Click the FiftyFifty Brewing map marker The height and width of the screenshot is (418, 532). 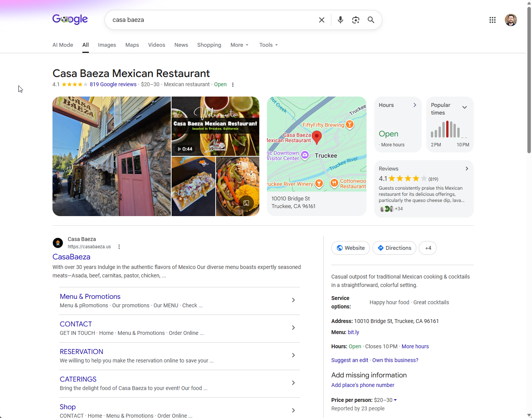pyautogui.click(x=350, y=125)
